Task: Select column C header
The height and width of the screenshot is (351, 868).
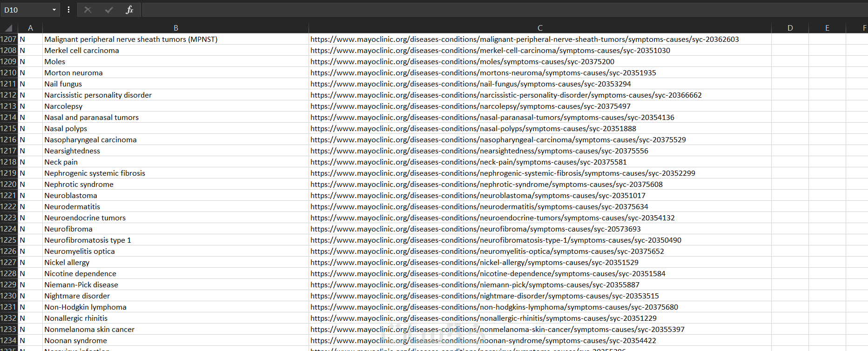Action: [x=540, y=28]
